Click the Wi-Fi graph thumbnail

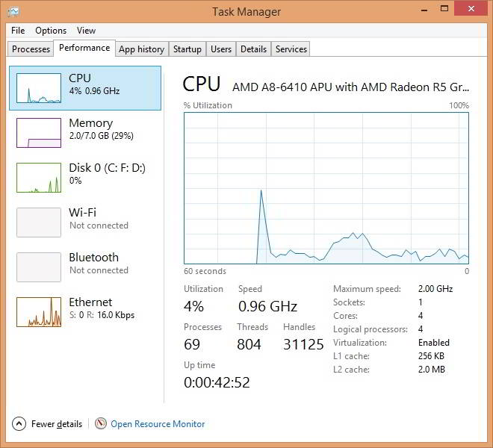(x=39, y=223)
